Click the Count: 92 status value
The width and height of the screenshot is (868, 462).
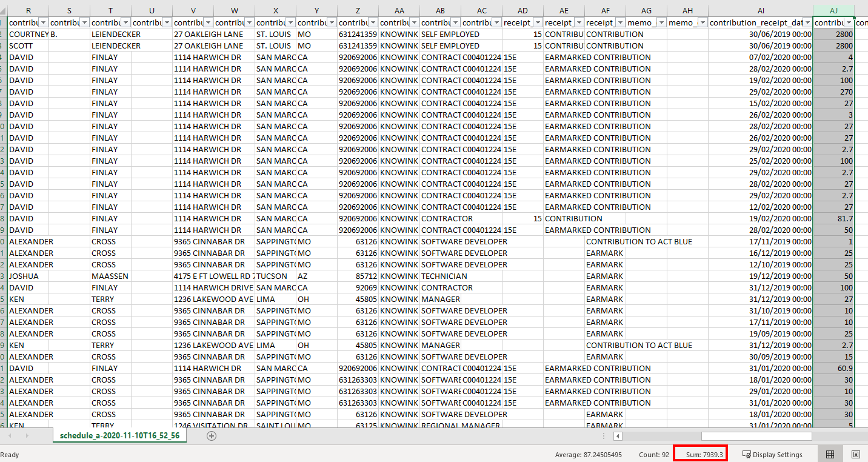click(654, 455)
